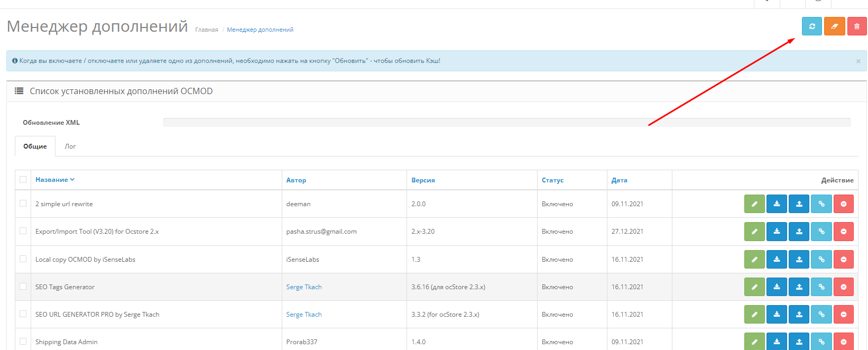Select checkbox for SEO Tags Generator row
The image size is (868, 350).
pos(23,287)
